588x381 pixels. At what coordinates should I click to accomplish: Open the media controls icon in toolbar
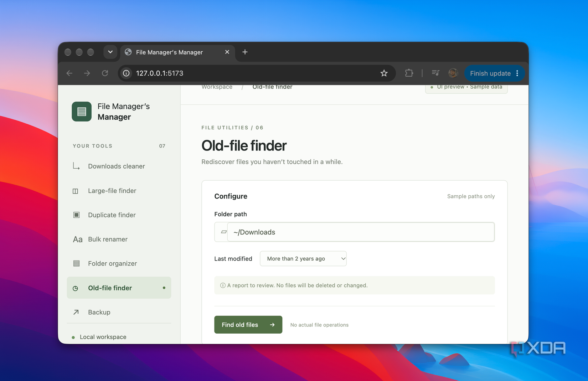pos(435,73)
